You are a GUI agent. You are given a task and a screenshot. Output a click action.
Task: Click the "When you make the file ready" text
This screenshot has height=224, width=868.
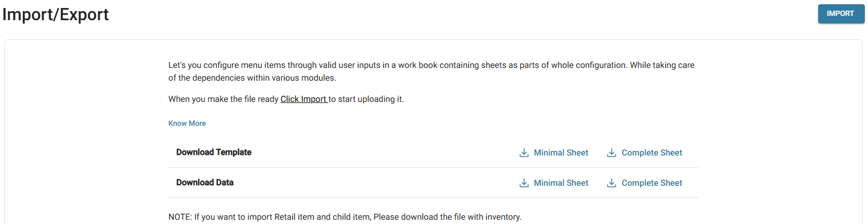coord(223,99)
